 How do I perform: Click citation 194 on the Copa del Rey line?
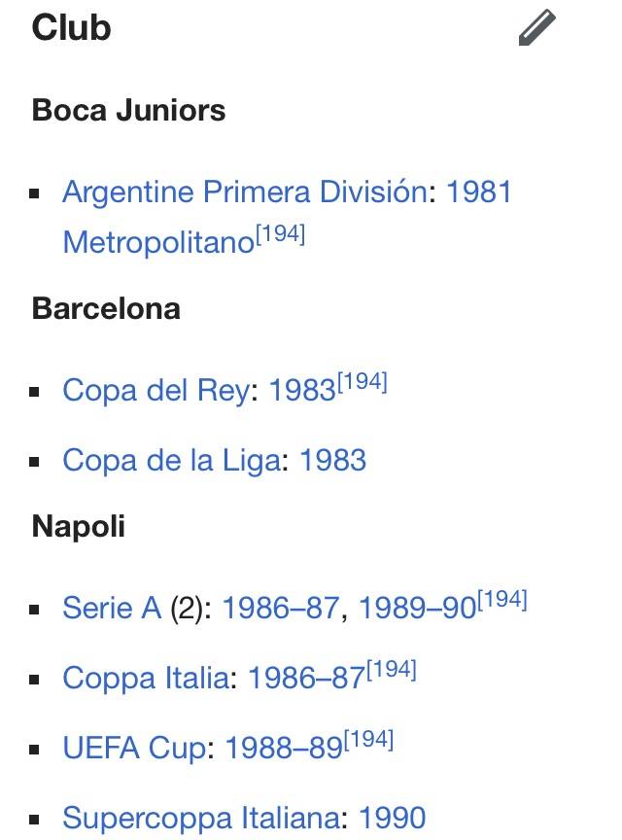point(363,383)
